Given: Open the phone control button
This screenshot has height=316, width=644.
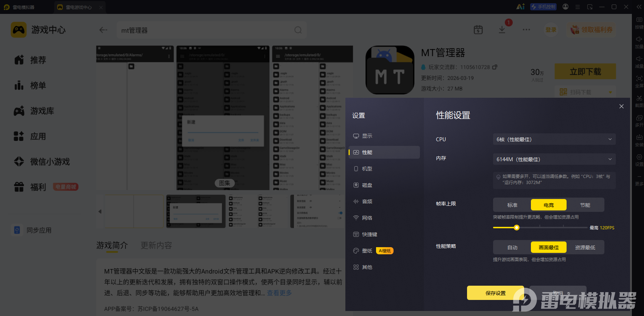Looking at the screenshot, I should coord(543,7).
